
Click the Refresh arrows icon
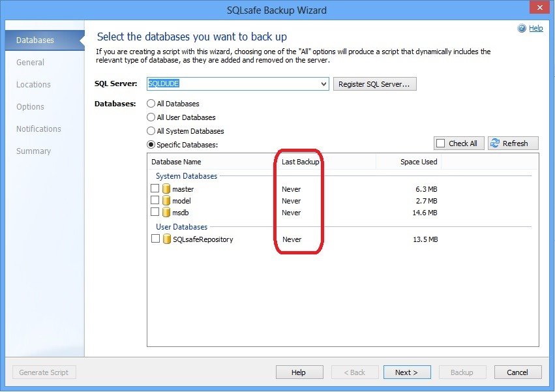(495, 143)
